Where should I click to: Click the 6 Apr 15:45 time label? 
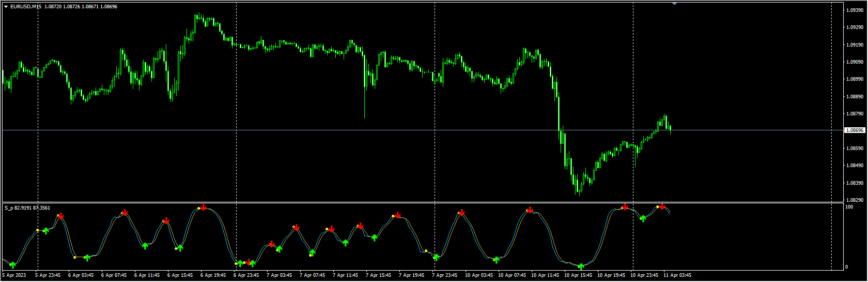pyautogui.click(x=180, y=275)
